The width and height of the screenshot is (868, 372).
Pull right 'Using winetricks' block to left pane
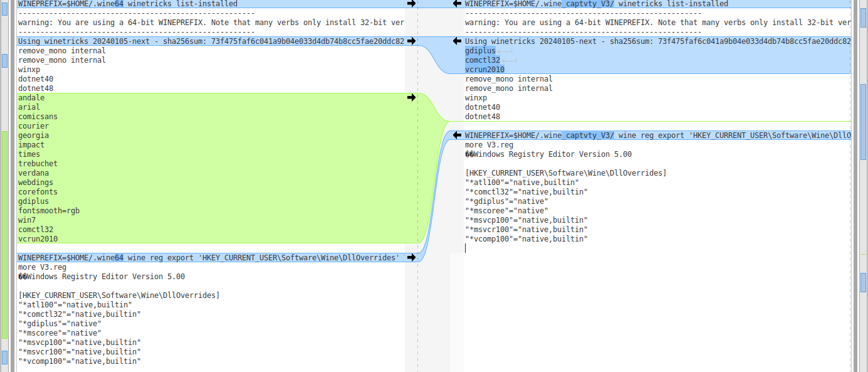coord(457,41)
